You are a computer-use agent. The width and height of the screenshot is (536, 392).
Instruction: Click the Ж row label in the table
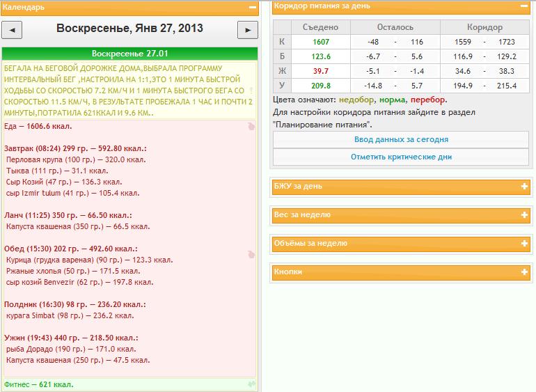click(x=282, y=71)
